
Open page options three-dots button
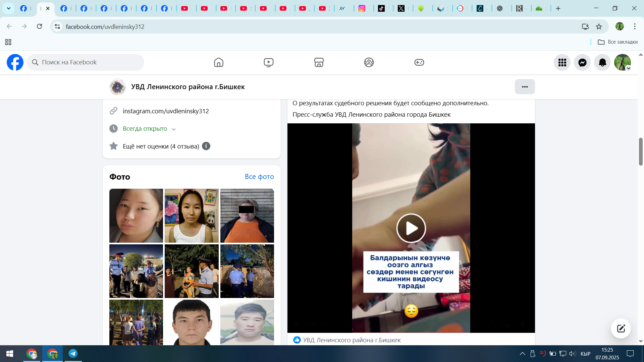point(525,87)
